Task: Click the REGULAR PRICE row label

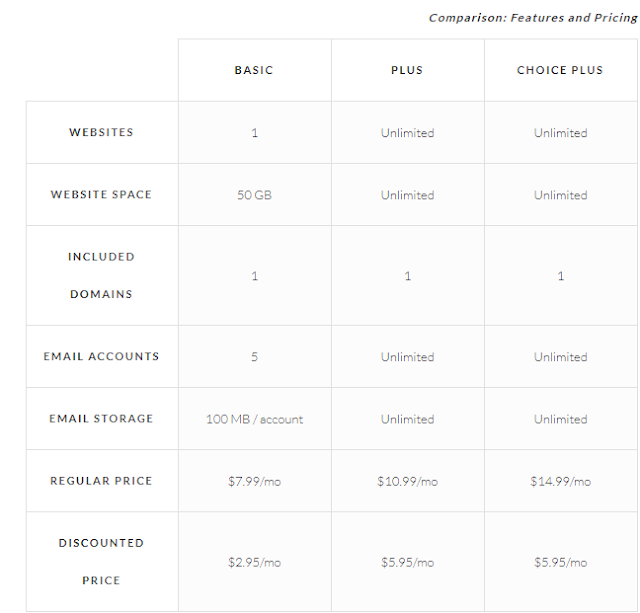Action: coord(101,481)
